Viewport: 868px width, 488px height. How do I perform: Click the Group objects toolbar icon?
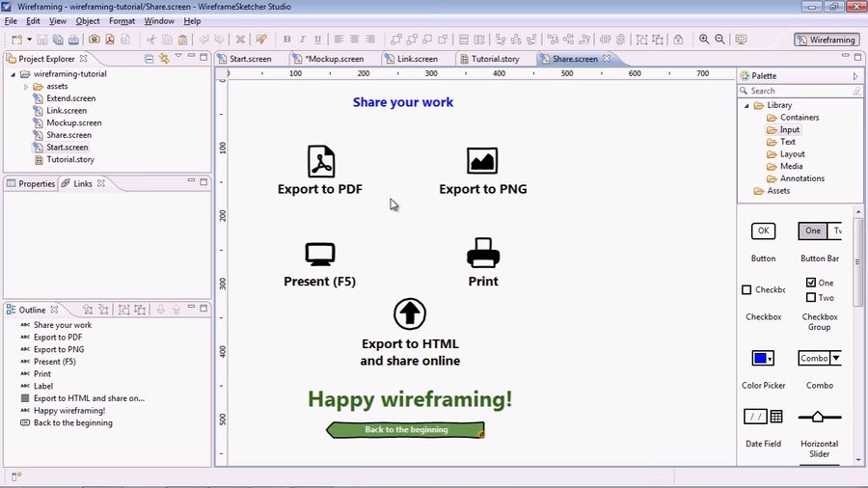(x=641, y=40)
